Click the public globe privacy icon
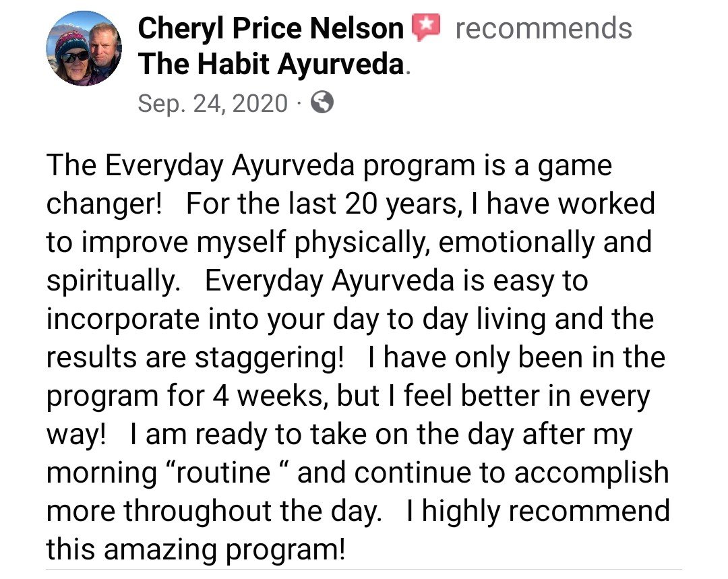728x579 pixels. [x=324, y=102]
